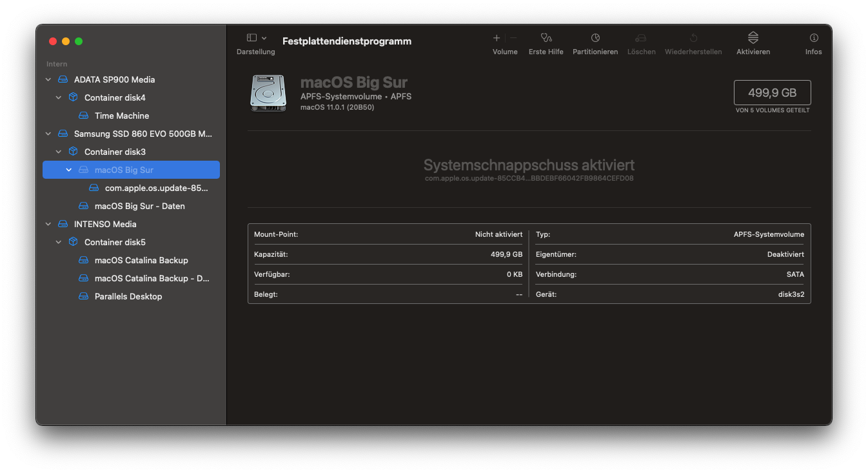Select macOS Big Sur - Daten volume
Viewport: 868px width, 473px height.
tap(139, 206)
